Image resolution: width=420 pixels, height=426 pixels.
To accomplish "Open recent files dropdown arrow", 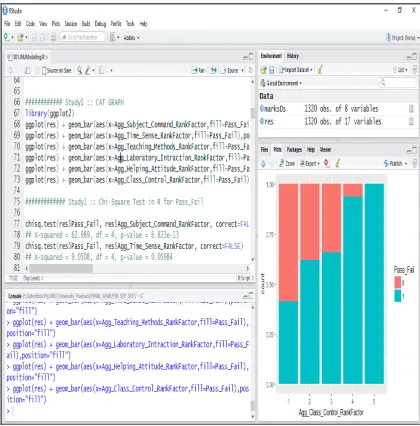I will [26, 38].
